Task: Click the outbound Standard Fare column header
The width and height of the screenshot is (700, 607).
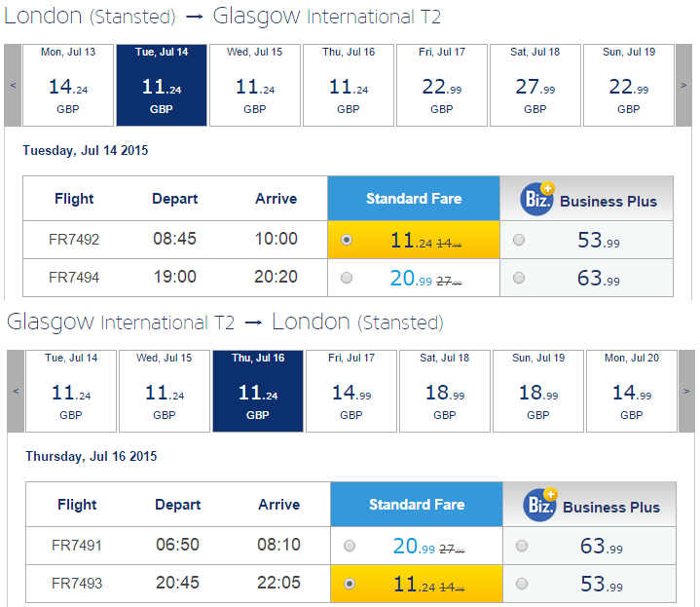Action: (414, 199)
